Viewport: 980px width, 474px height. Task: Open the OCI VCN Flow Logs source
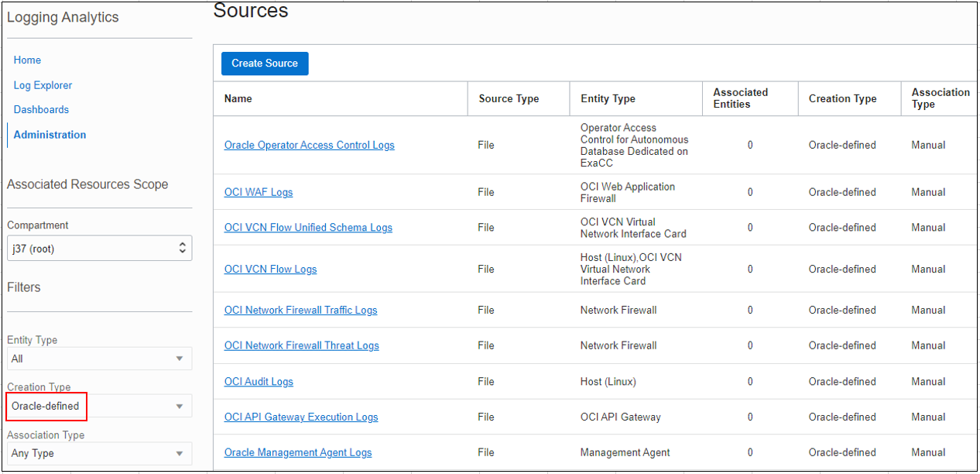(271, 270)
